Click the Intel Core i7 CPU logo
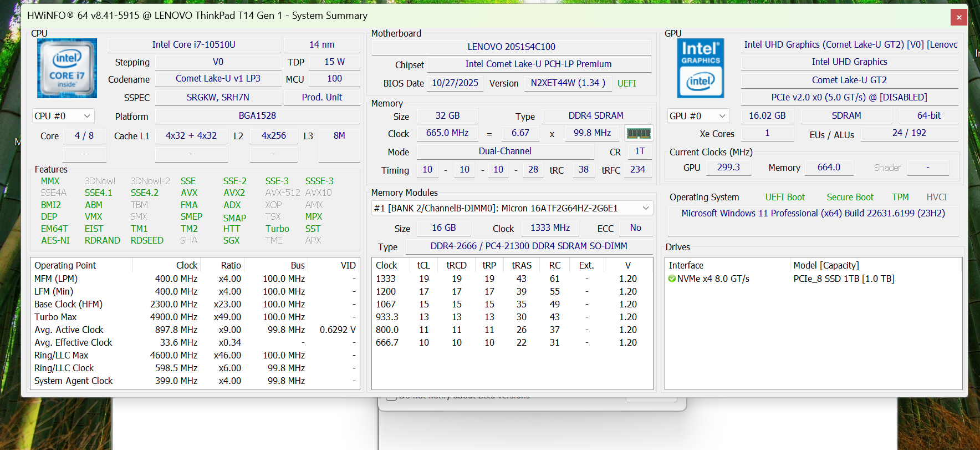This screenshot has width=980, height=450. coord(67,68)
